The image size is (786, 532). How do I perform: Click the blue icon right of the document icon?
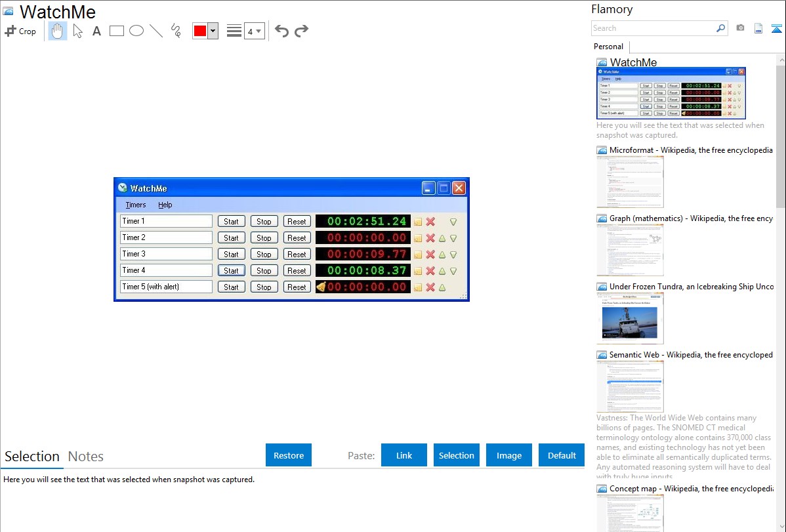point(776,28)
